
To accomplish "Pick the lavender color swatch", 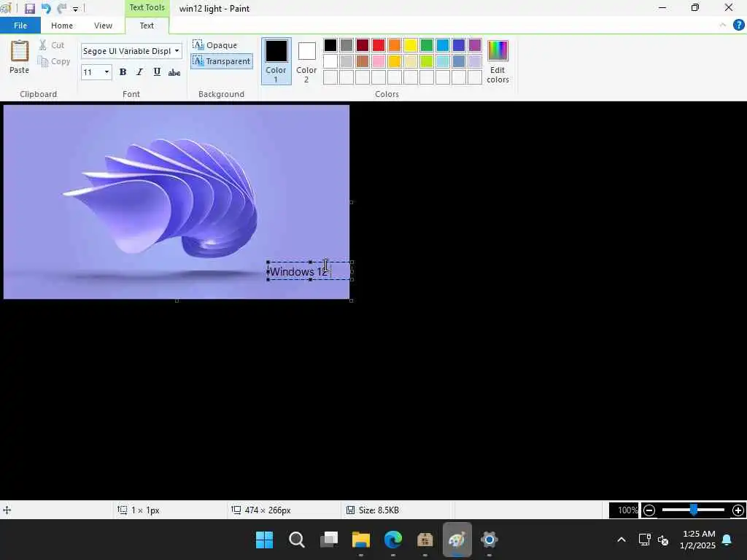I will (x=475, y=61).
